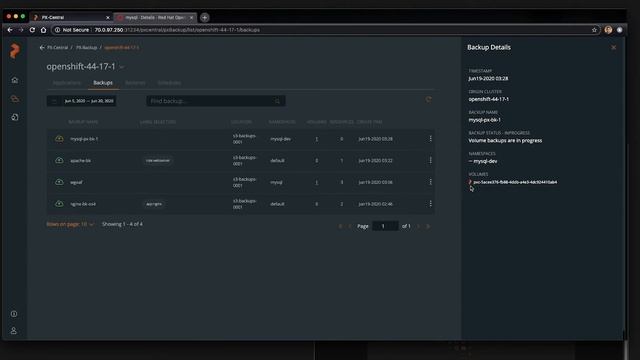Click the Portworx logo in the sidebar
Image resolution: width=640 pixels, height=360 pixels.
[x=15, y=51]
